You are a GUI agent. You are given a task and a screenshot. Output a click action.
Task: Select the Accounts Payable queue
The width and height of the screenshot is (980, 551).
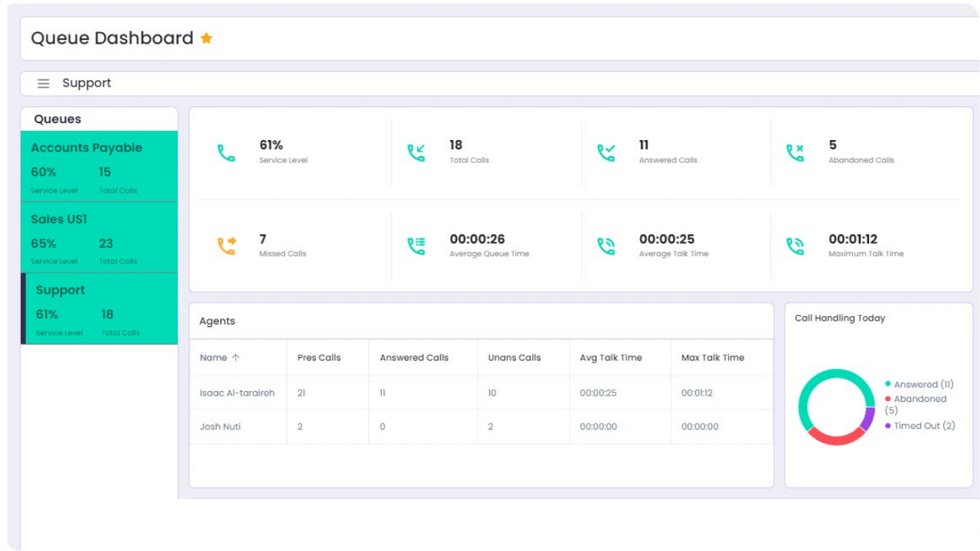click(x=100, y=166)
